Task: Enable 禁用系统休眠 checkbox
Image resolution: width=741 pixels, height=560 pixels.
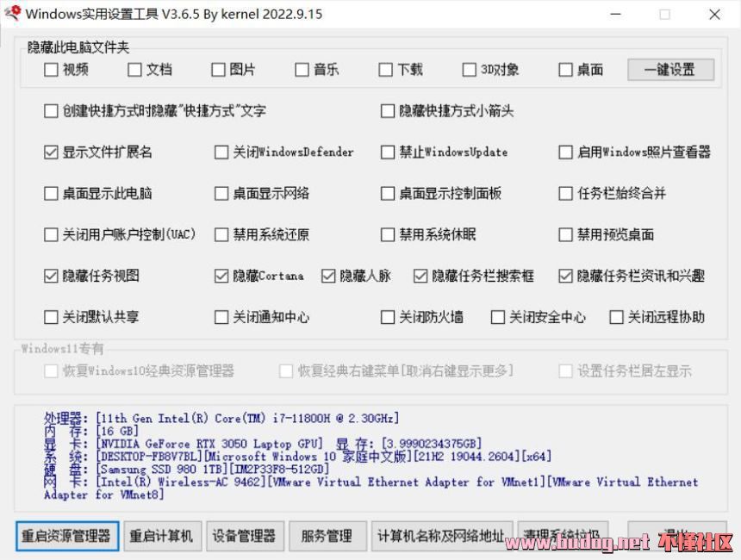Action: tap(388, 234)
